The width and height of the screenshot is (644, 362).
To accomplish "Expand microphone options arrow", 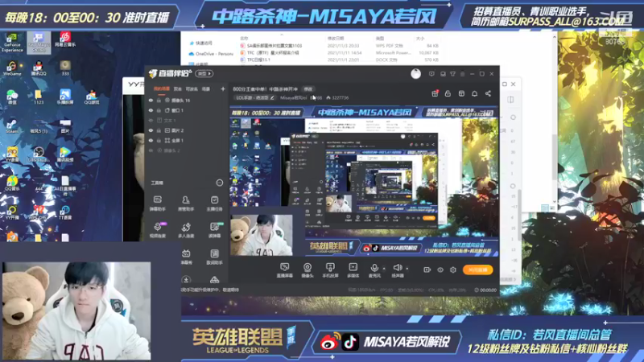I will [384, 269].
